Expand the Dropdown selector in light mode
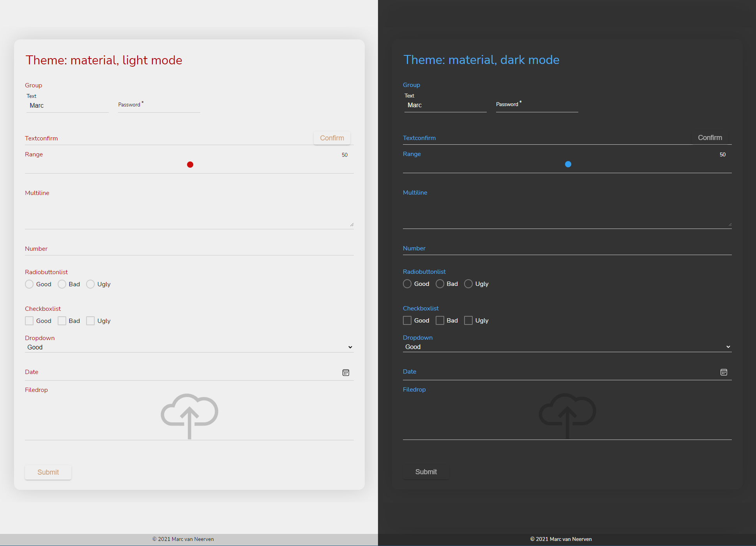Screen dimensions: 756x546 pos(350,347)
